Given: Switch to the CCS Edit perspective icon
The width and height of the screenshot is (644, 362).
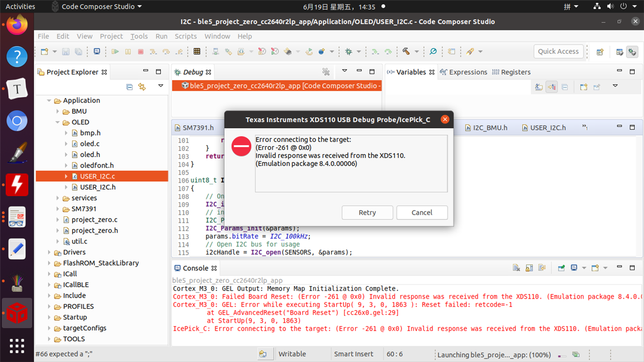Looking at the screenshot, I should tap(620, 52).
